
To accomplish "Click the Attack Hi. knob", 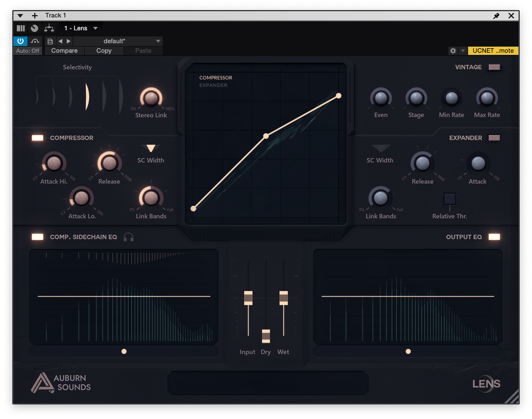I will pyautogui.click(x=54, y=163).
